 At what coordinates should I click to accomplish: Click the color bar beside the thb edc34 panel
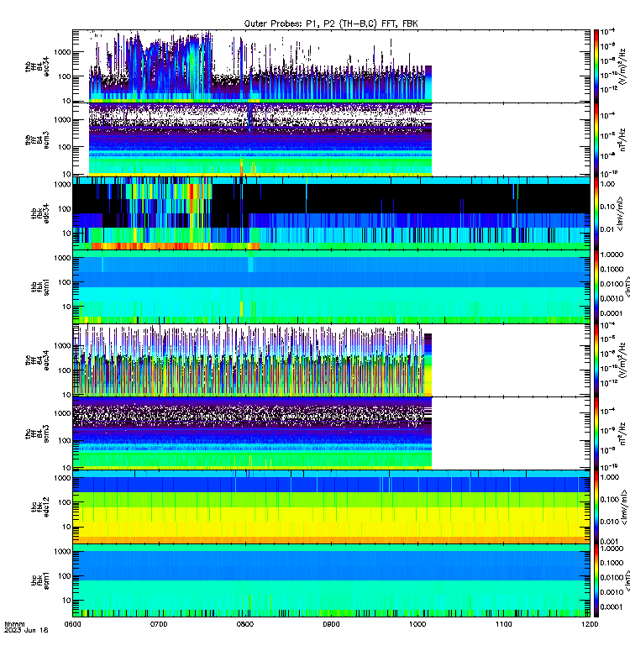pyautogui.click(x=596, y=213)
